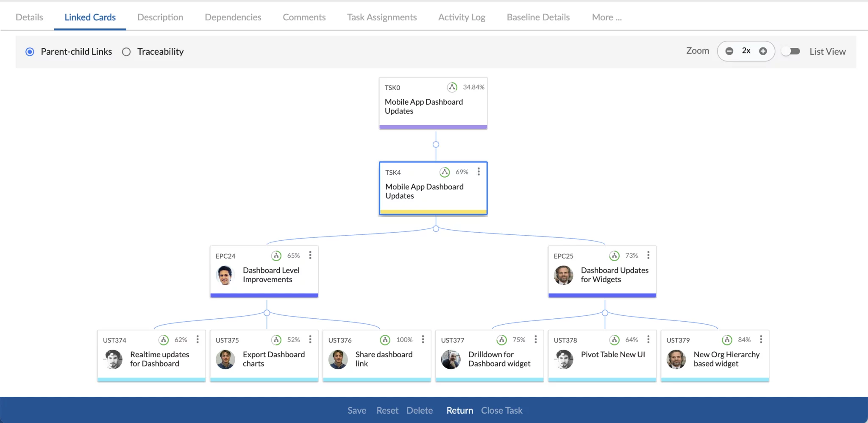This screenshot has width=868, height=423.
Task: Zoom in using the plus icon
Action: tap(762, 51)
